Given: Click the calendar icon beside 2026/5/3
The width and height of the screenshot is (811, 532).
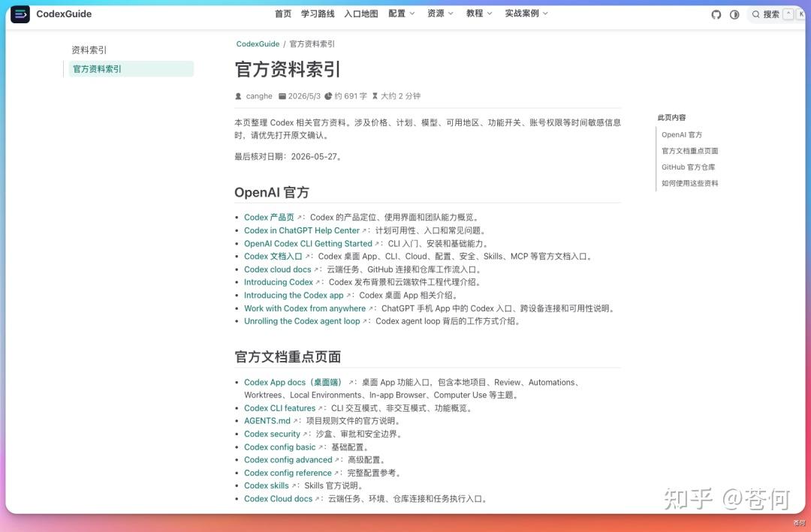Looking at the screenshot, I should tap(282, 96).
